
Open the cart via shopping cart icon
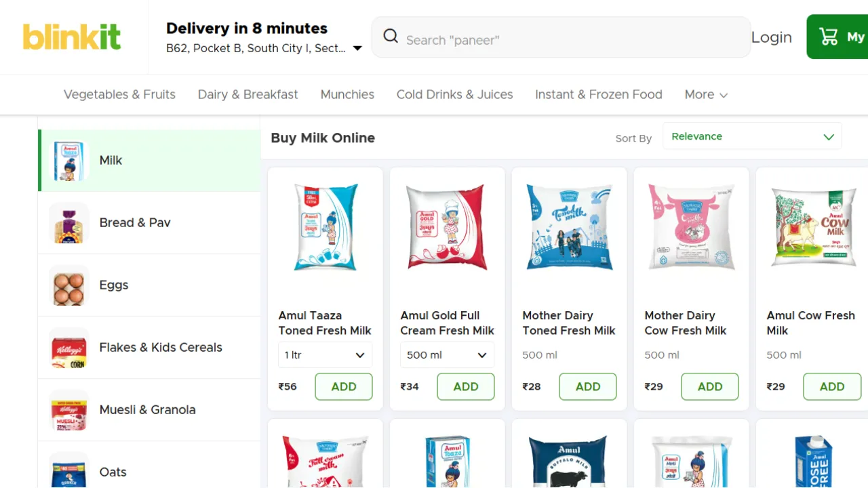(x=829, y=37)
